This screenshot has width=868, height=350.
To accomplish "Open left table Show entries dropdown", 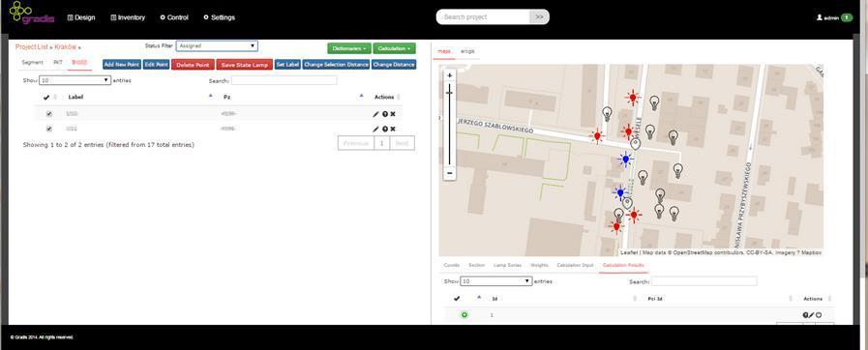I will 75,80.
